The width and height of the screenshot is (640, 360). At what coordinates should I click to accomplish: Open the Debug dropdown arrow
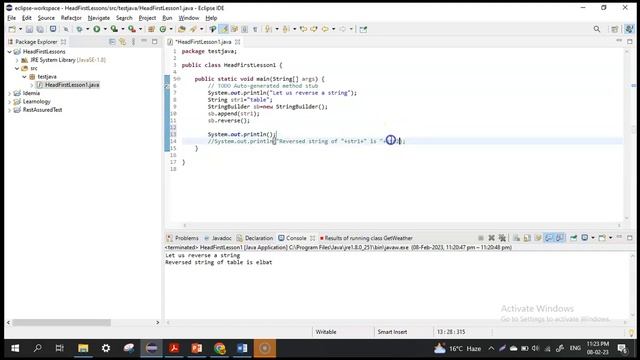87,29
